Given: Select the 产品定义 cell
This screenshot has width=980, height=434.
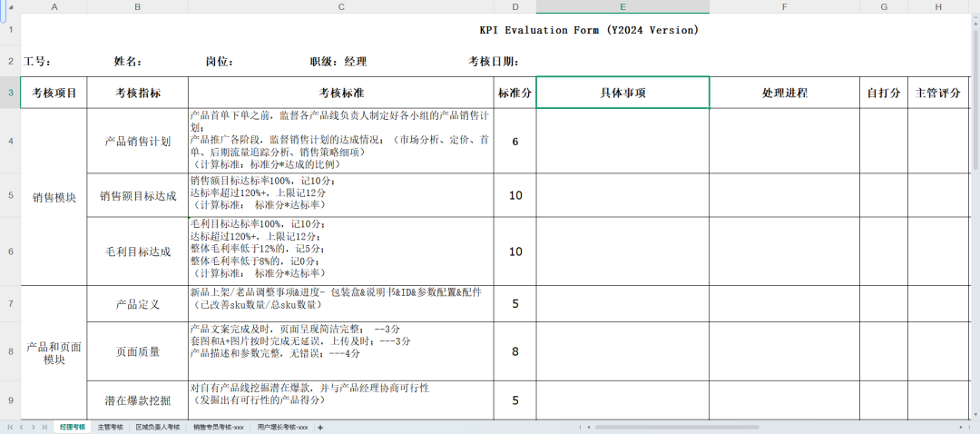Looking at the screenshot, I should click(x=138, y=304).
